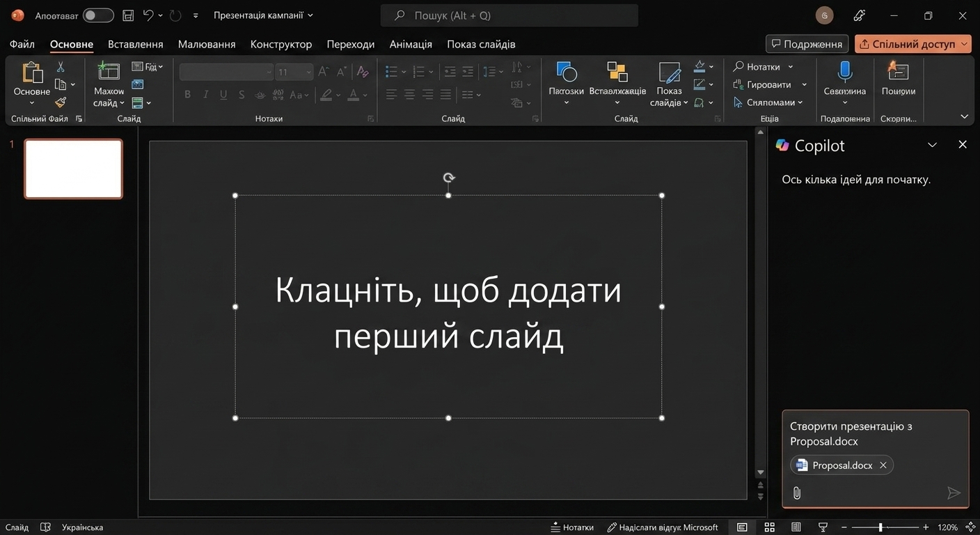Send the Copilot prompt
The image size is (980, 535).
click(x=954, y=493)
